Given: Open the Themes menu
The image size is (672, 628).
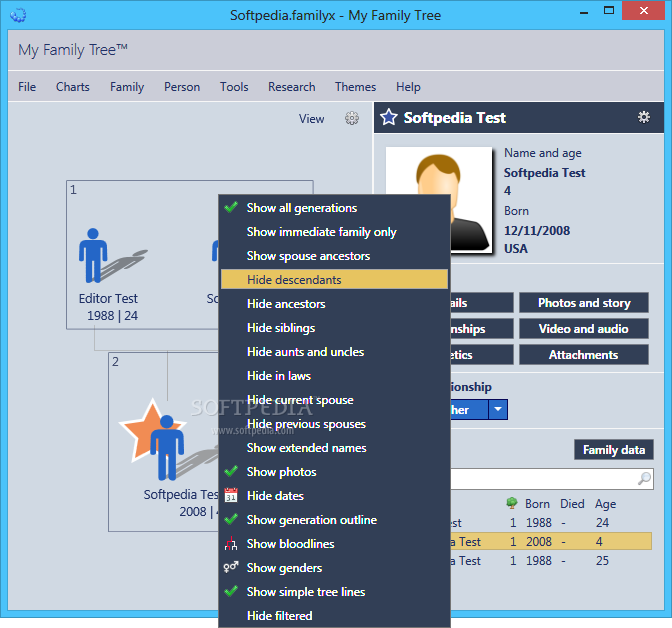Looking at the screenshot, I should click(x=355, y=87).
